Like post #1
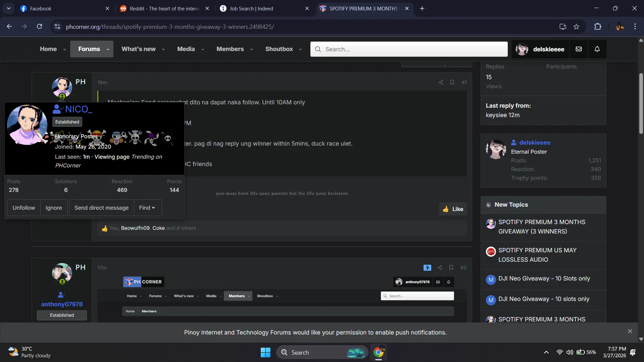 tap(453, 209)
